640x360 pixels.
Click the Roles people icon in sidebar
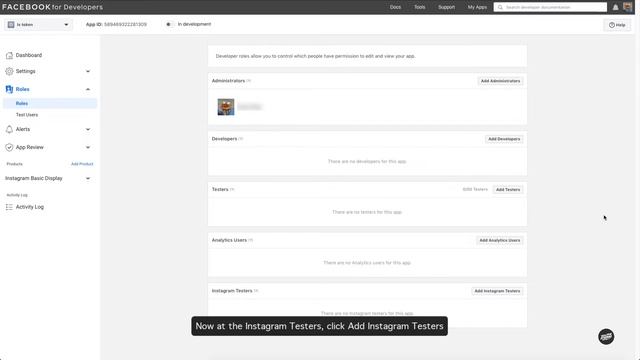coord(9,89)
